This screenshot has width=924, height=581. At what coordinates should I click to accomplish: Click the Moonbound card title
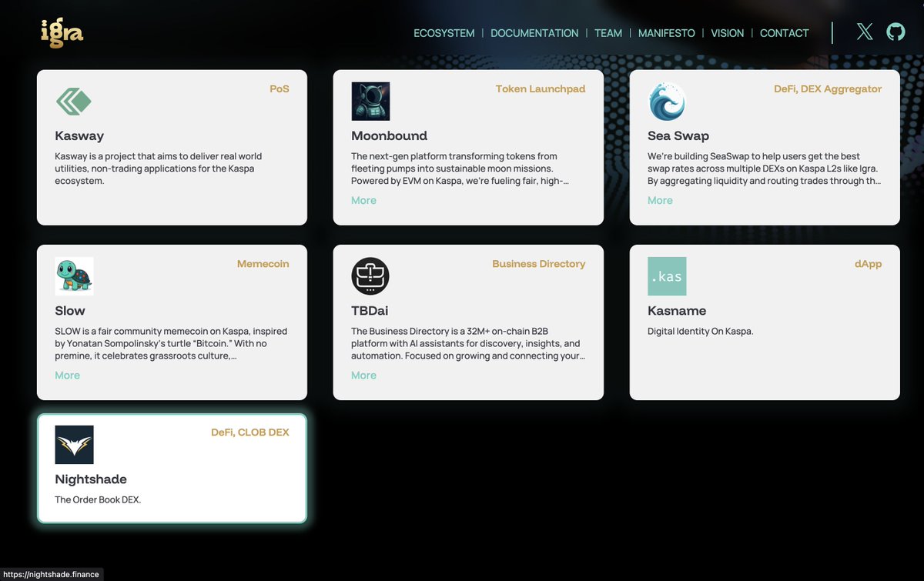(x=389, y=135)
